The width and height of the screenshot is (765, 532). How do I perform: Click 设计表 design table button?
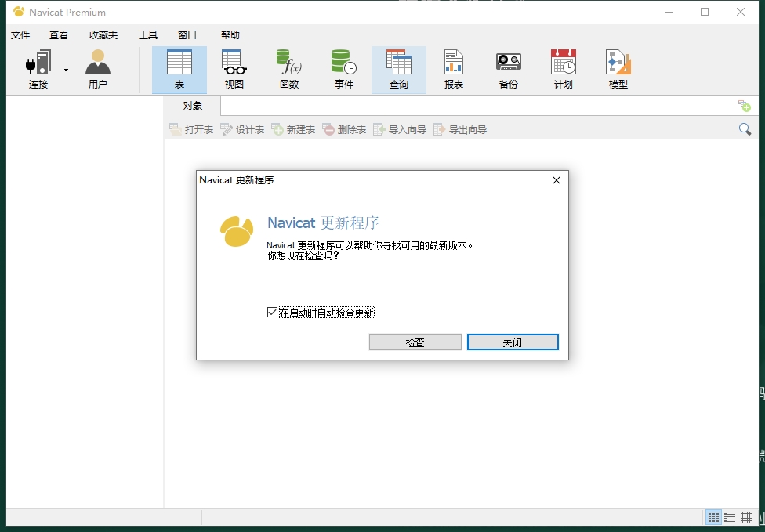pyautogui.click(x=242, y=130)
